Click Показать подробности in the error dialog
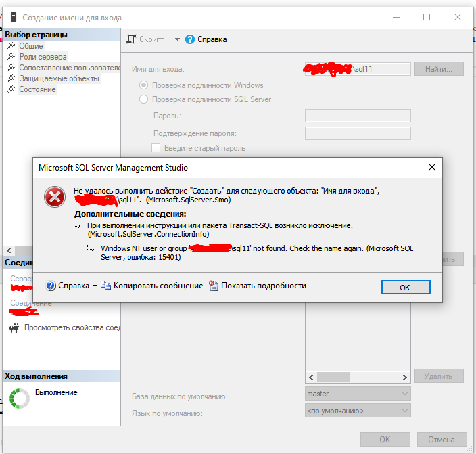 (x=264, y=286)
